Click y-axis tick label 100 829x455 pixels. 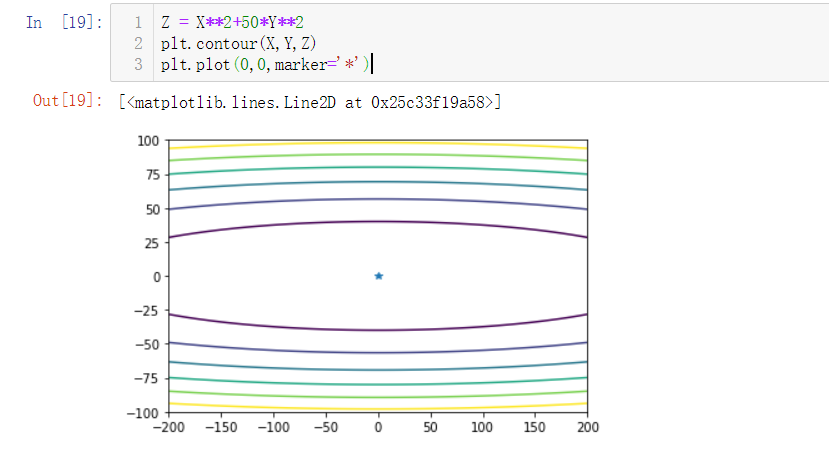point(148,141)
